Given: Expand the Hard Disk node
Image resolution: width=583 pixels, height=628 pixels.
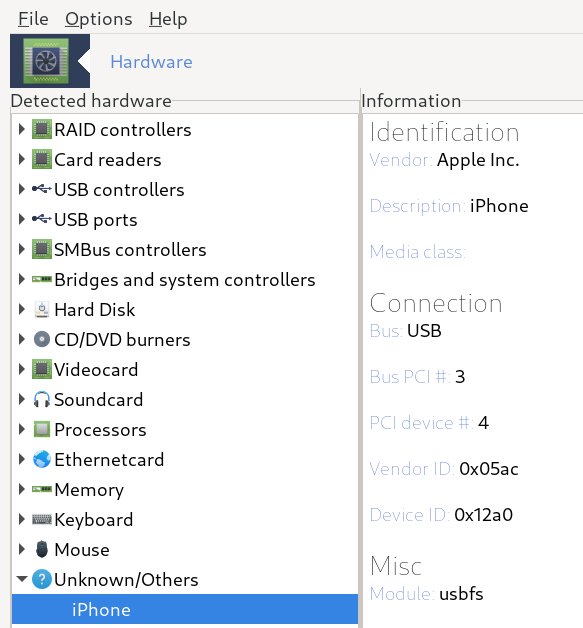Looking at the screenshot, I should [22, 309].
